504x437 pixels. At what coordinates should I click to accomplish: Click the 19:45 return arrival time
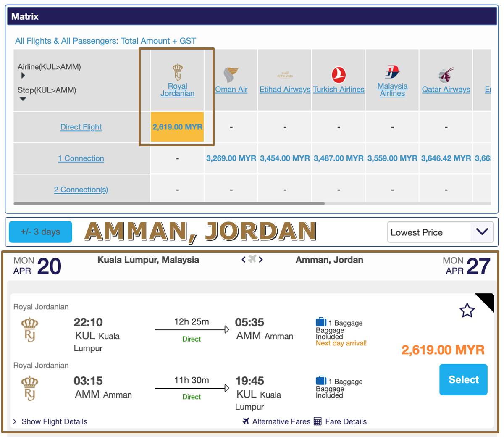click(249, 381)
